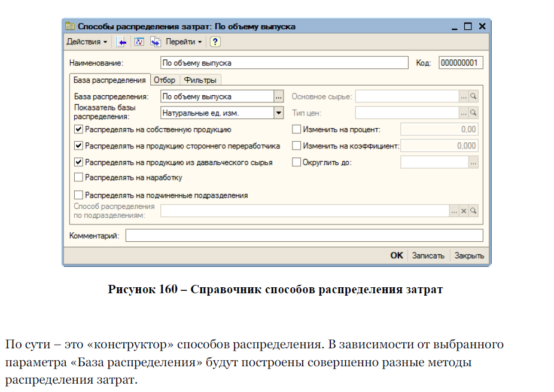Uncheck Распределять на продукцию из давальческого сырья

(78, 162)
